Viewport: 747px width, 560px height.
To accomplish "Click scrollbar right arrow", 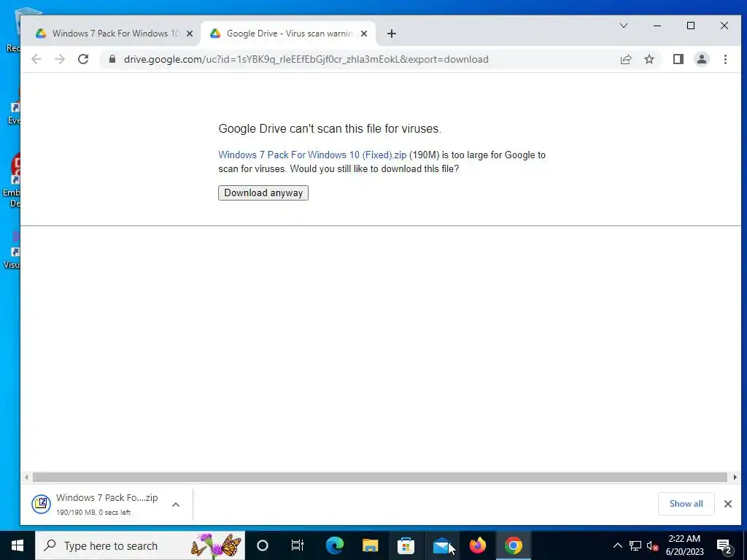I will pyautogui.click(x=735, y=477).
